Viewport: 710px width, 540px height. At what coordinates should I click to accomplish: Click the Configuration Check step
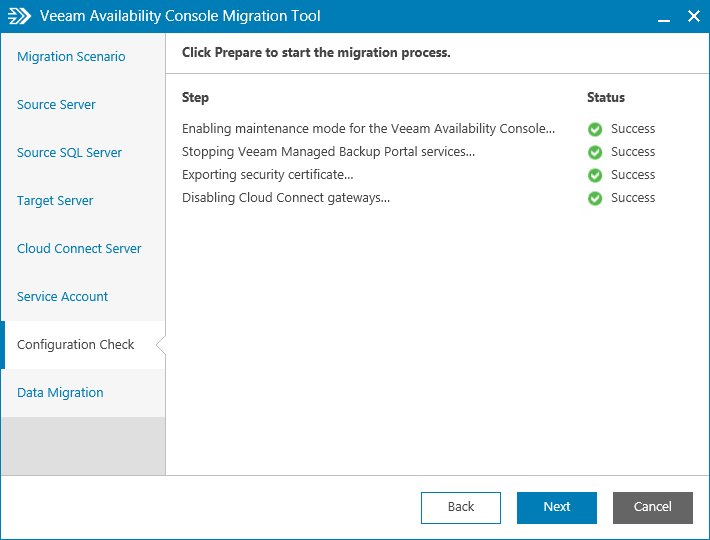(75, 345)
